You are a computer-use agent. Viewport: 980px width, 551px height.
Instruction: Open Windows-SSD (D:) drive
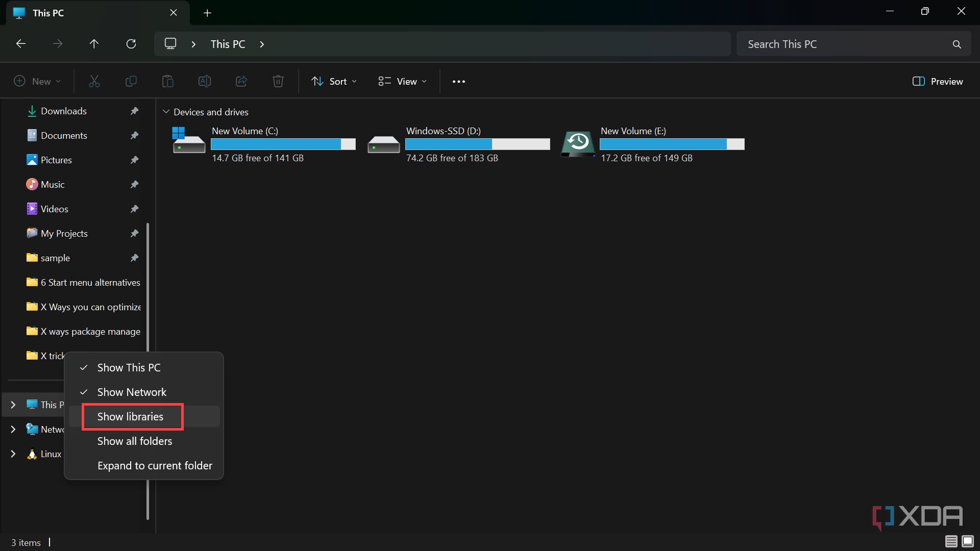coord(458,144)
